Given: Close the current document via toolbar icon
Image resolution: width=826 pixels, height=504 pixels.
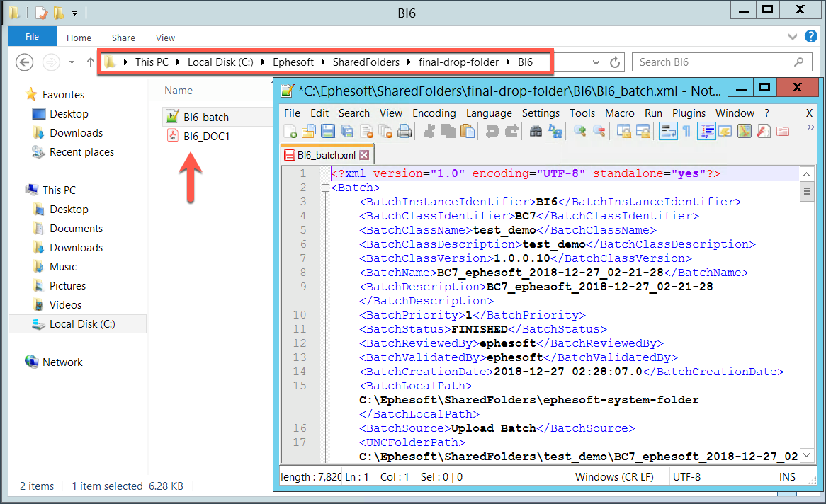Looking at the screenshot, I should (x=367, y=131).
